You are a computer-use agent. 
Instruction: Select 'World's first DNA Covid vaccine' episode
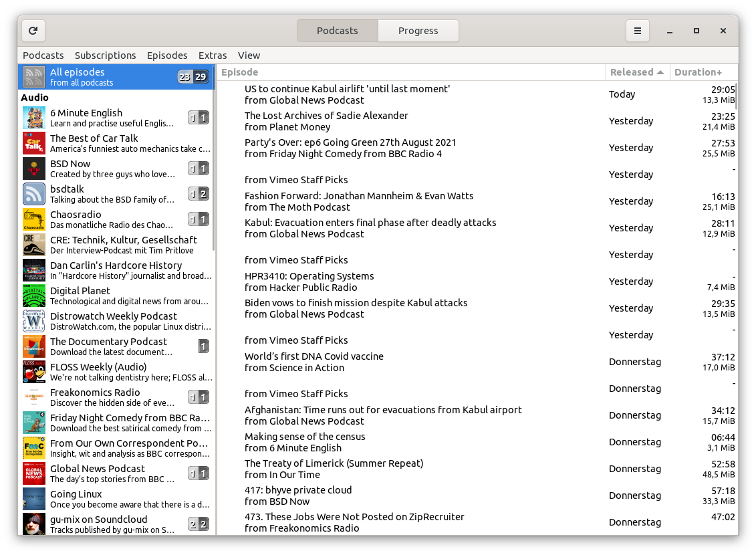pyautogui.click(x=477, y=362)
